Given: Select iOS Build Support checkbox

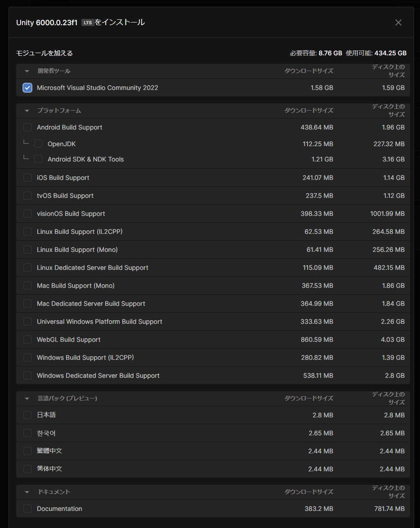Looking at the screenshot, I should coord(27,178).
